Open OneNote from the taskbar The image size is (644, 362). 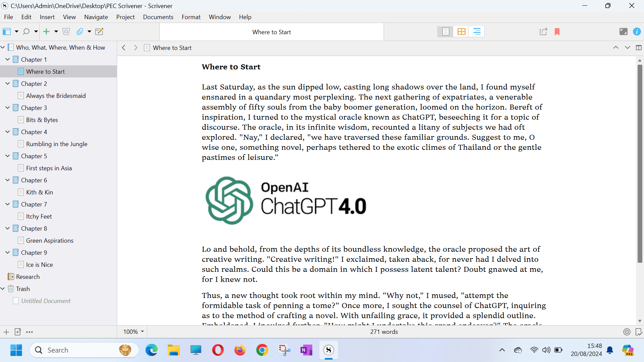coord(306,350)
